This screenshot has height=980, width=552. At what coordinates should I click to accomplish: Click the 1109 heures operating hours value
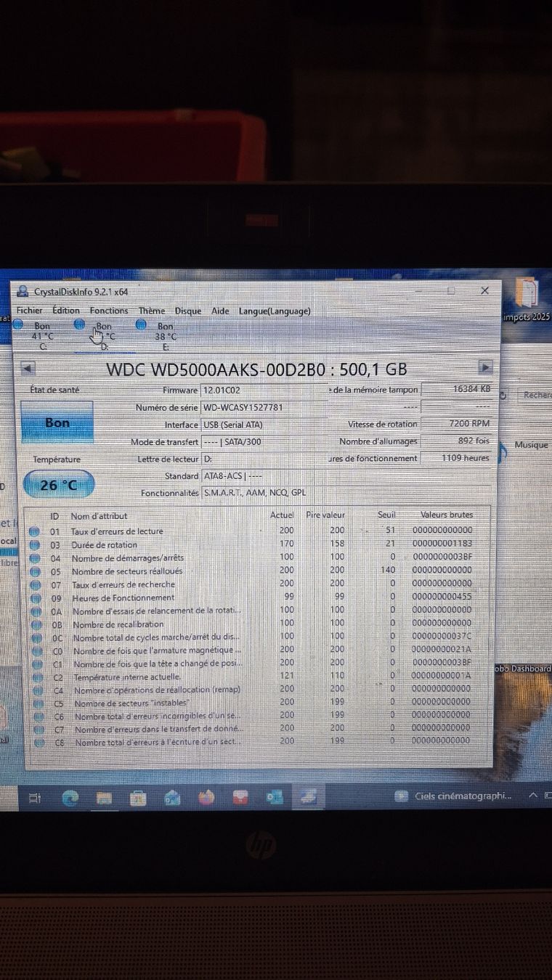[458, 458]
